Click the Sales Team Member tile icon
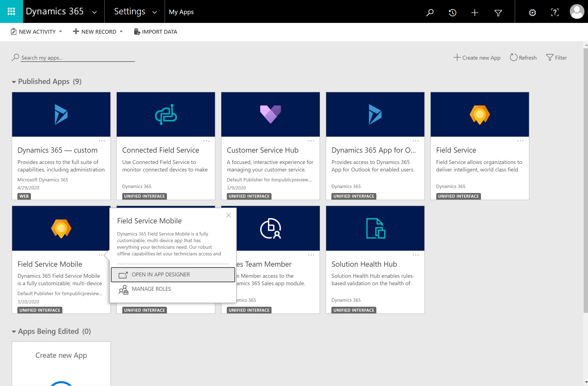588x386 pixels. coord(271,228)
